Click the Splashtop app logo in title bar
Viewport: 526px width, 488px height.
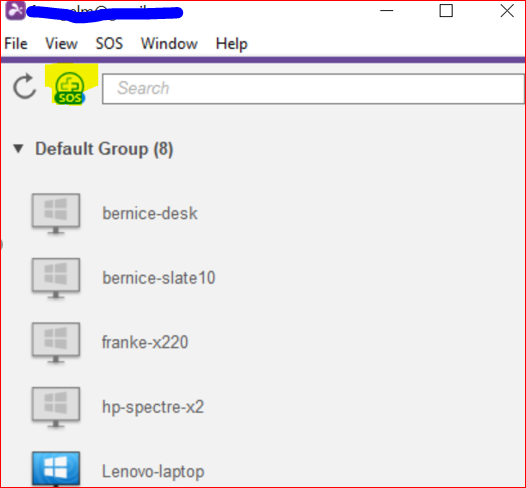(x=15, y=10)
